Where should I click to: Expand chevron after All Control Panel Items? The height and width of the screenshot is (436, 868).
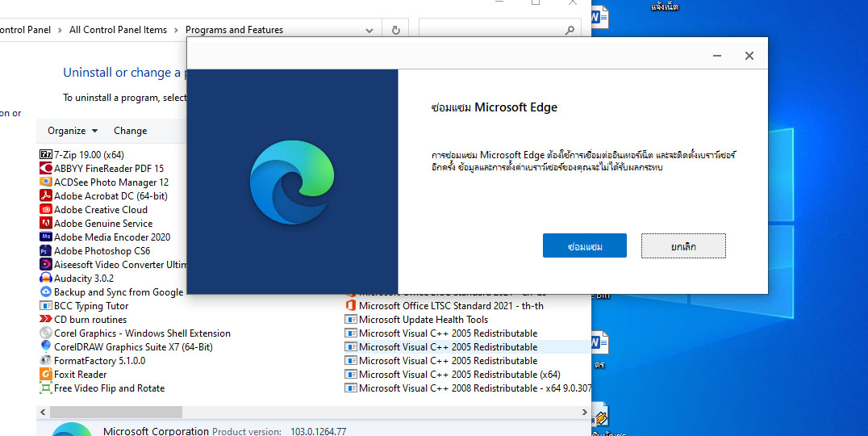tap(177, 31)
